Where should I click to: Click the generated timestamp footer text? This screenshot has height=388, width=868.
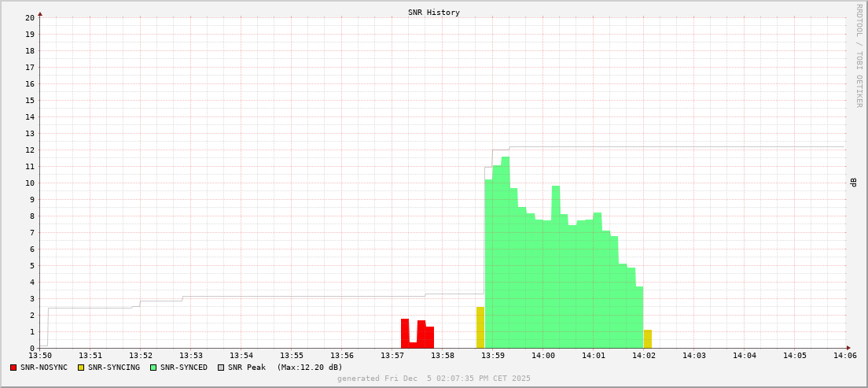pos(434,379)
